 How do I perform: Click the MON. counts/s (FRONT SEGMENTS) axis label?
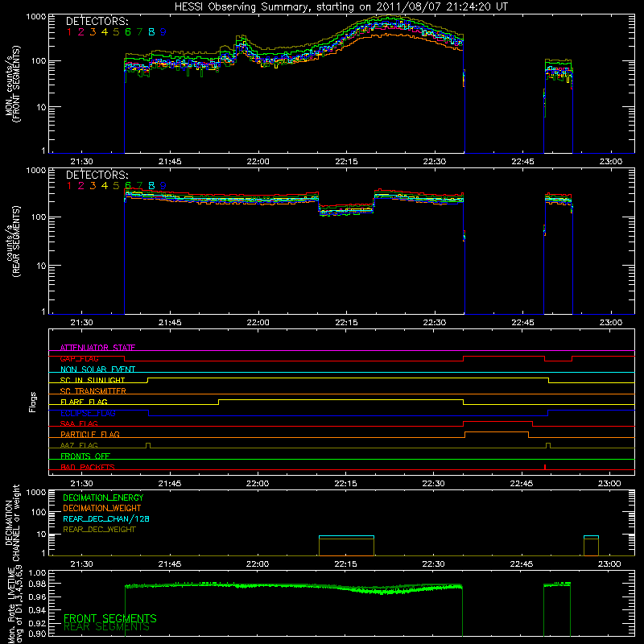point(12,84)
